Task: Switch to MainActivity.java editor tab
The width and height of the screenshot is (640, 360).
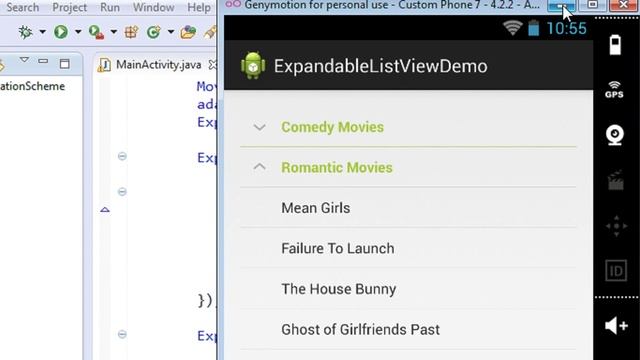Action: pos(158,64)
